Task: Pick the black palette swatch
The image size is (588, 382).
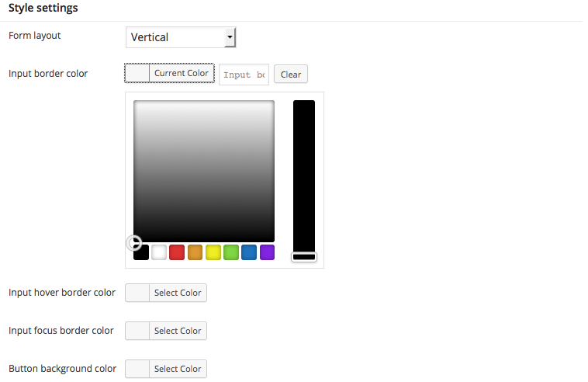Action: click(141, 252)
